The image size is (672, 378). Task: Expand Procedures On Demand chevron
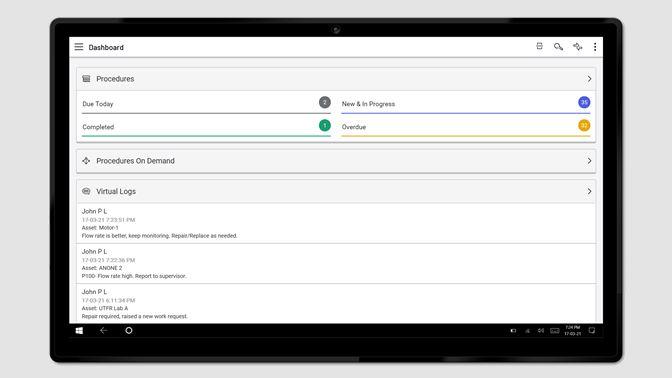589,161
